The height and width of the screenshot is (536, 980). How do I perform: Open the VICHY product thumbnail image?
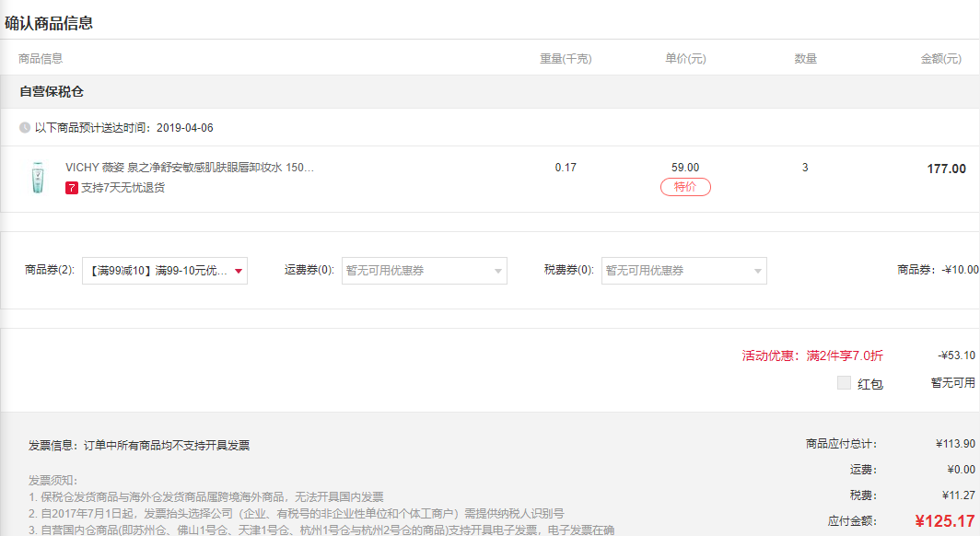point(38,178)
